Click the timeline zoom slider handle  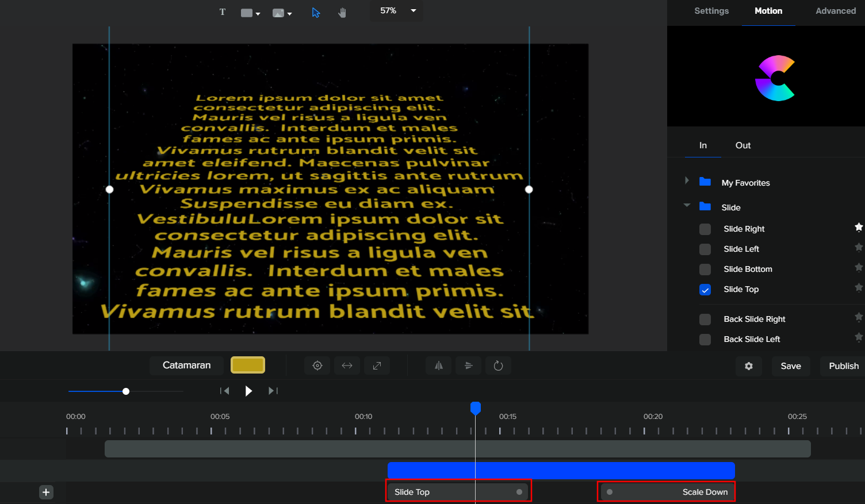tap(126, 391)
